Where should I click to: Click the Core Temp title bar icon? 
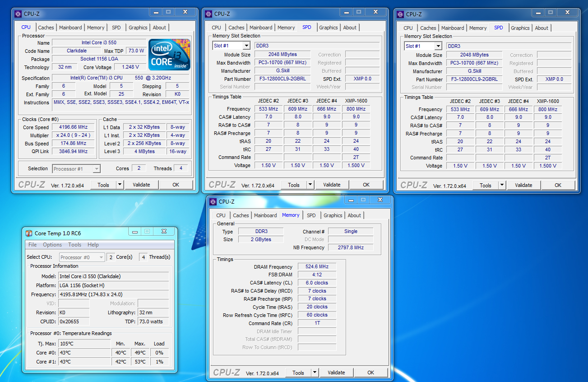(x=29, y=233)
